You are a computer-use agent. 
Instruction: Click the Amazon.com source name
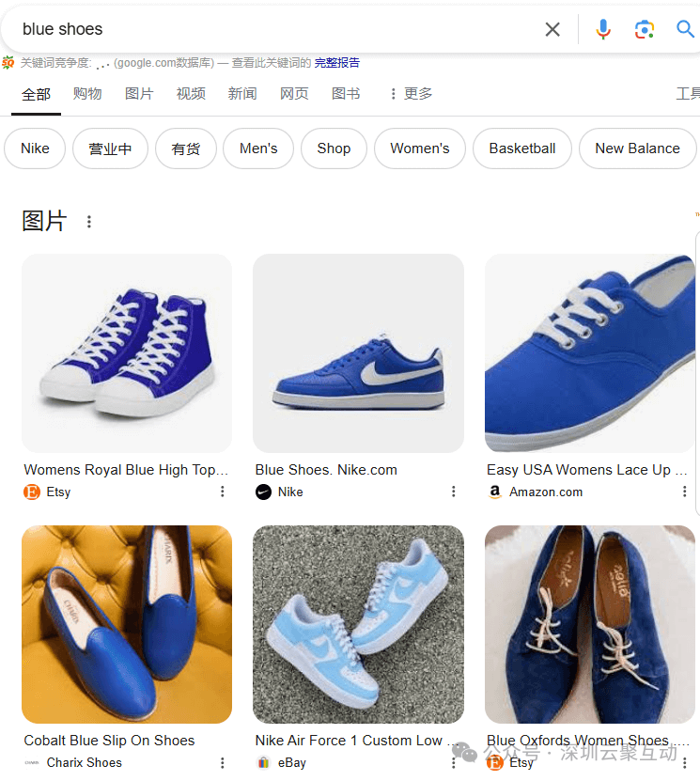pyautogui.click(x=546, y=492)
